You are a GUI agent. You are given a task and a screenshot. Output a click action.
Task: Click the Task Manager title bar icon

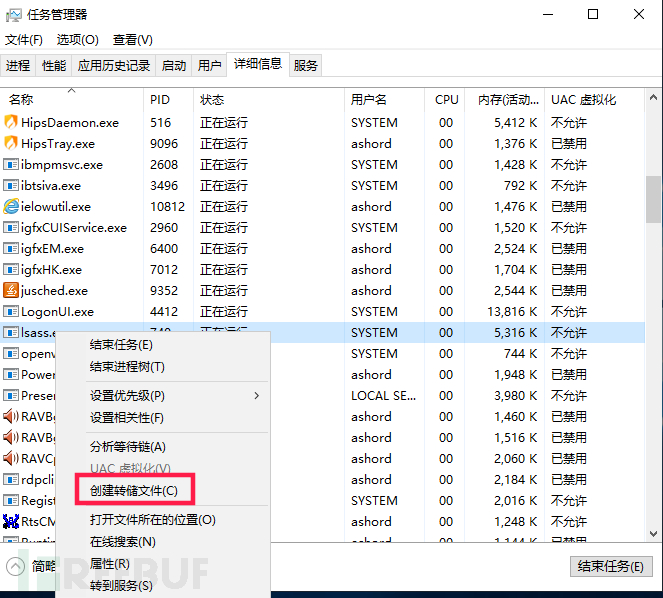click(x=14, y=15)
